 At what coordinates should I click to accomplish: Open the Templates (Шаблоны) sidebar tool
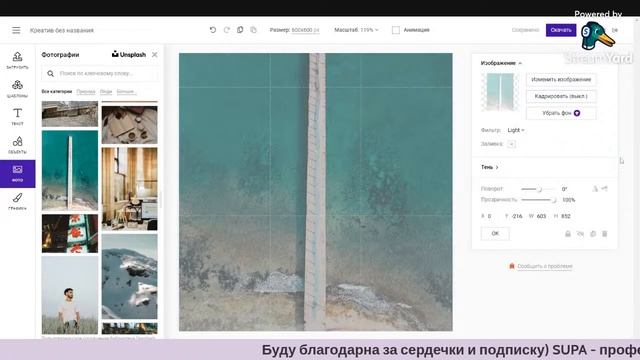coord(17,89)
